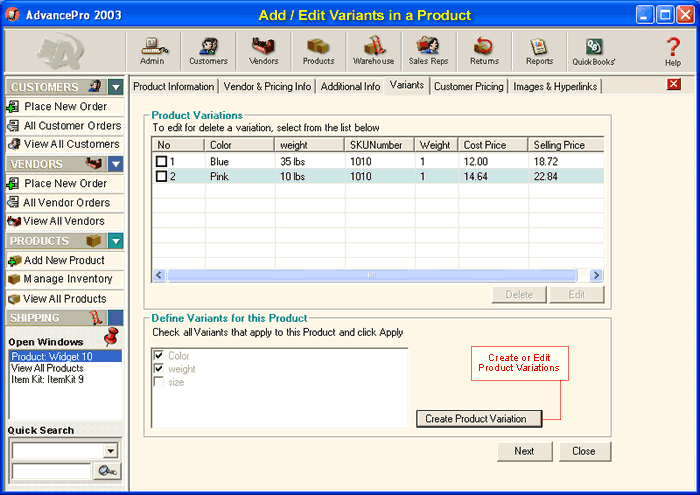The height and width of the screenshot is (495, 700).
Task: Toggle the Color variant checkbox
Action: 158,355
